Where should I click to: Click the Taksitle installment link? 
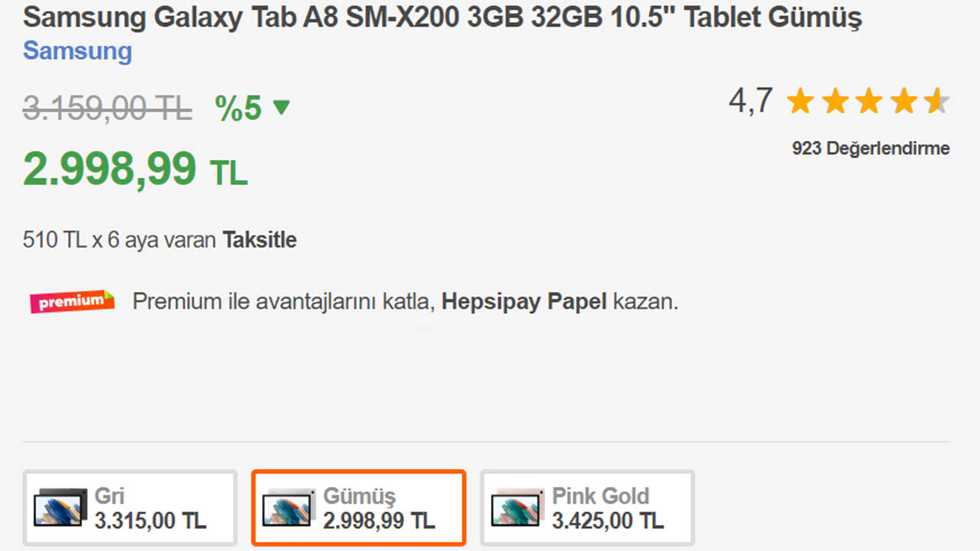[x=260, y=240]
